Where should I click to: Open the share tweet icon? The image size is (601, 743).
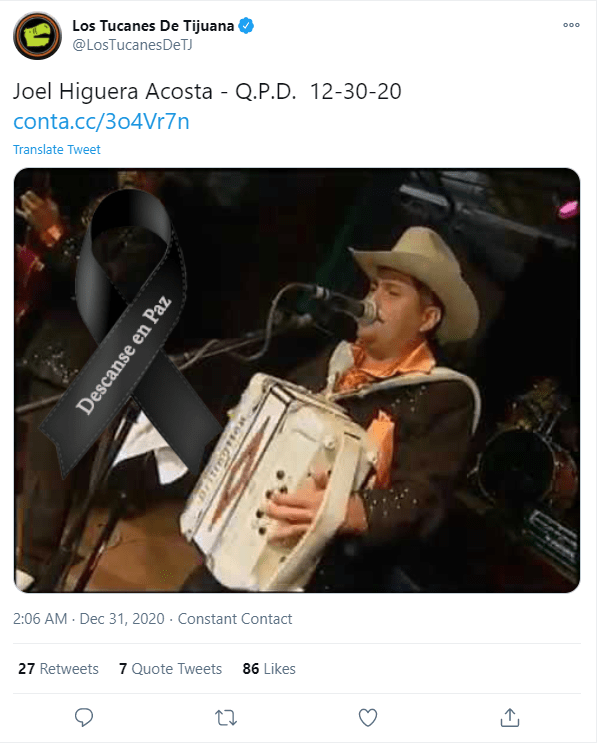click(x=510, y=717)
